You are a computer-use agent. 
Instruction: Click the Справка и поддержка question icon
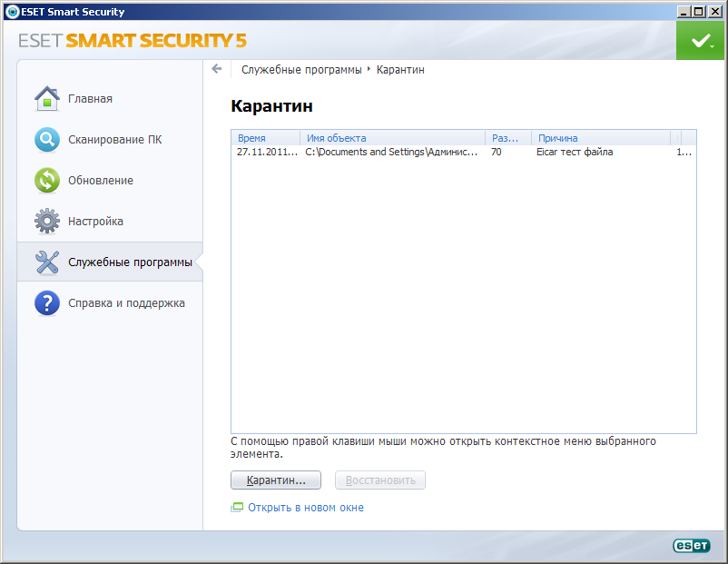(x=47, y=303)
